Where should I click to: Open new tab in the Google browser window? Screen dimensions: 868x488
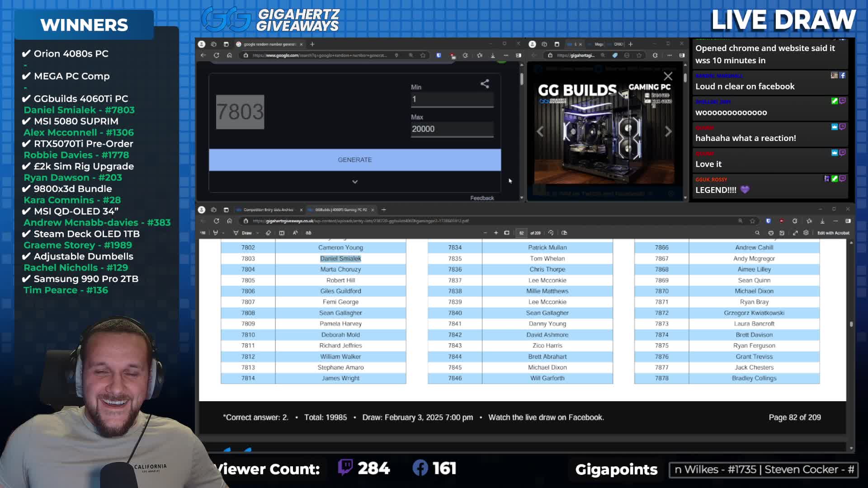pyautogui.click(x=312, y=44)
